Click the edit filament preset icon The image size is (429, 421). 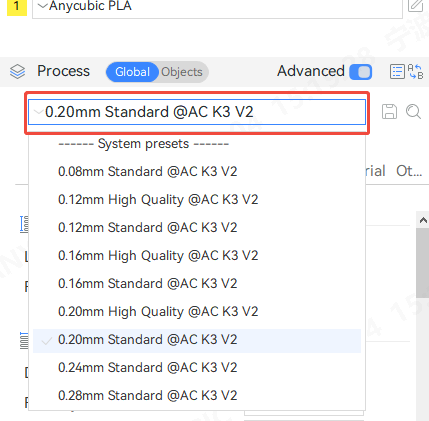pyautogui.click(x=415, y=6)
